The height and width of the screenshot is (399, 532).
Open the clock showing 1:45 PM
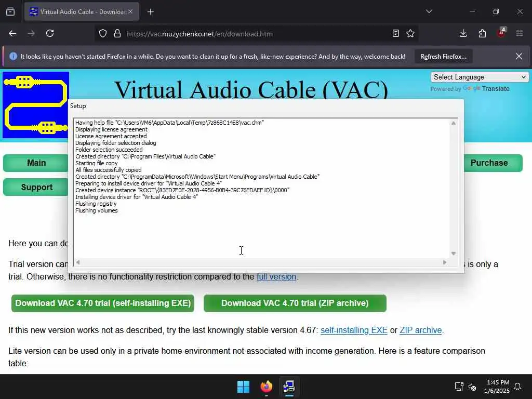(497, 387)
